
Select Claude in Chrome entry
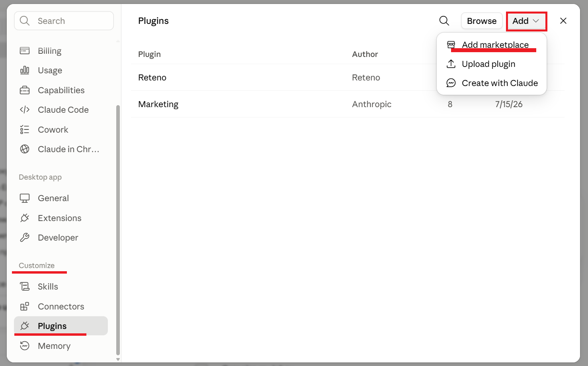pyautogui.click(x=61, y=149)
